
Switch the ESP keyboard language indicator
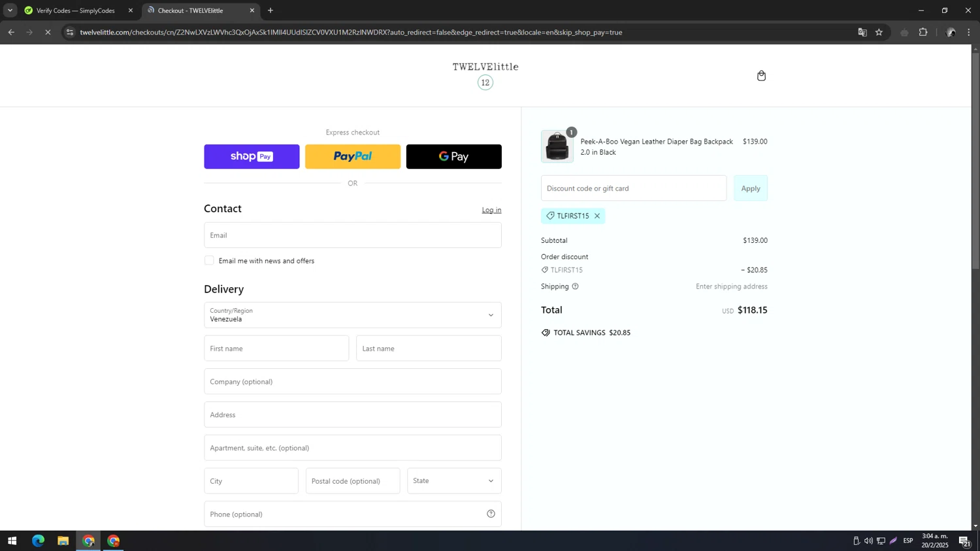[908, 541]
